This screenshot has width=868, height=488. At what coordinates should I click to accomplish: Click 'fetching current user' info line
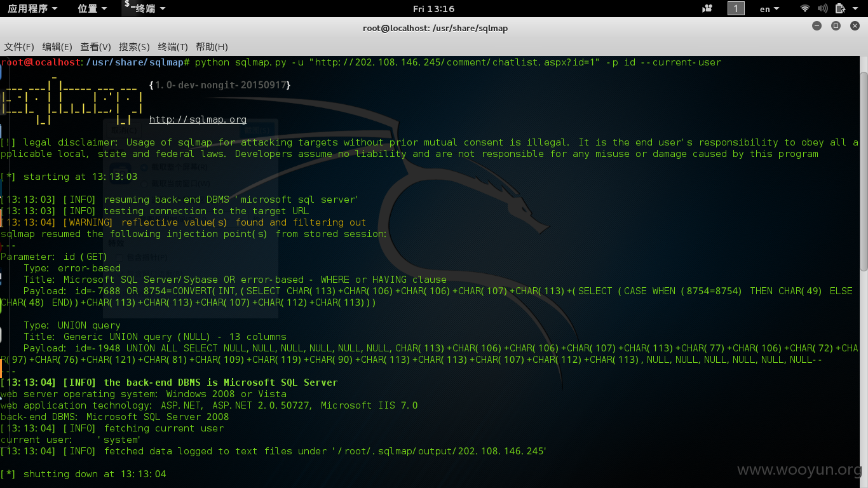112,428
